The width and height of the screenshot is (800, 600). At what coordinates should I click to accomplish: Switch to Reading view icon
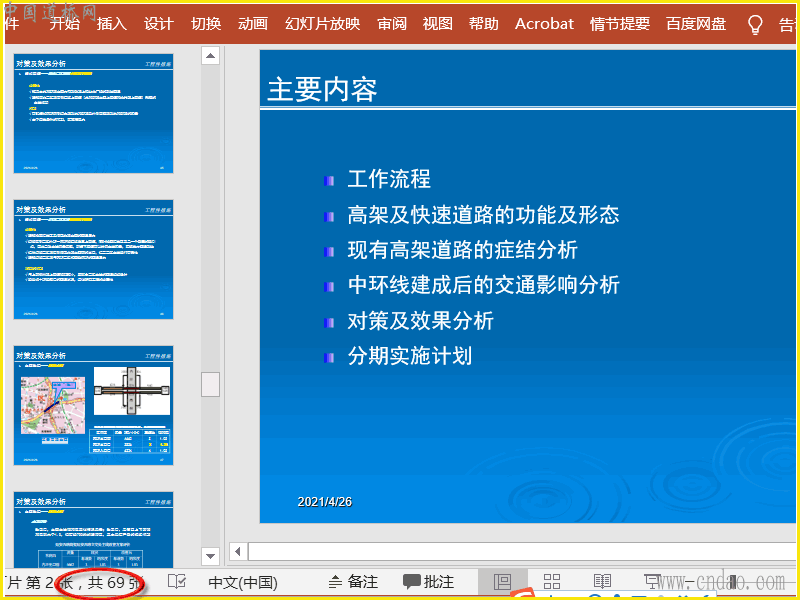point(602,581)
